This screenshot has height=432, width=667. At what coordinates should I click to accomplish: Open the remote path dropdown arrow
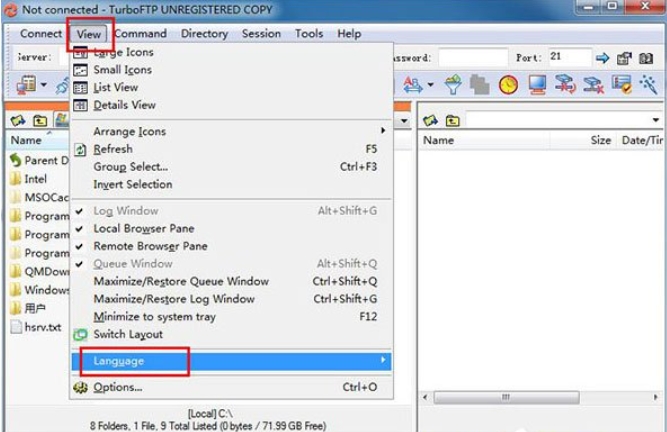[656, 120]
